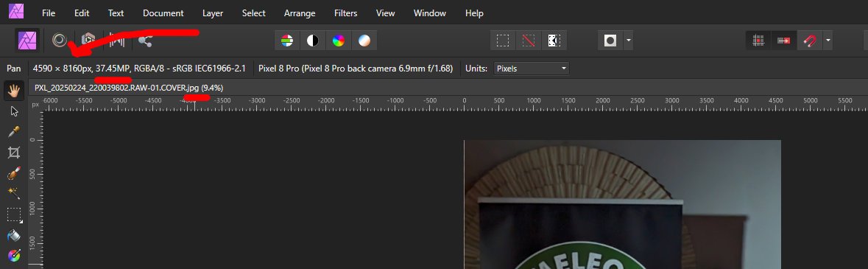Open the File menu
The width and height of the screenshot is (868, 269).
tap(49, 13)
